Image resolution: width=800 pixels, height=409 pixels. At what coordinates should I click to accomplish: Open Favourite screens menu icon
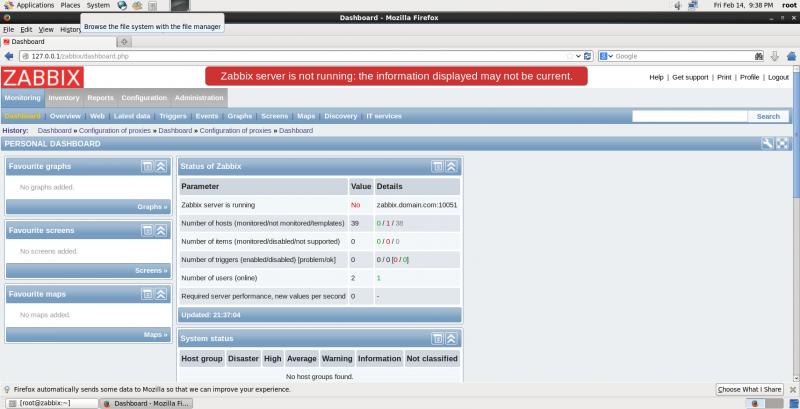(x=147, y=231)
